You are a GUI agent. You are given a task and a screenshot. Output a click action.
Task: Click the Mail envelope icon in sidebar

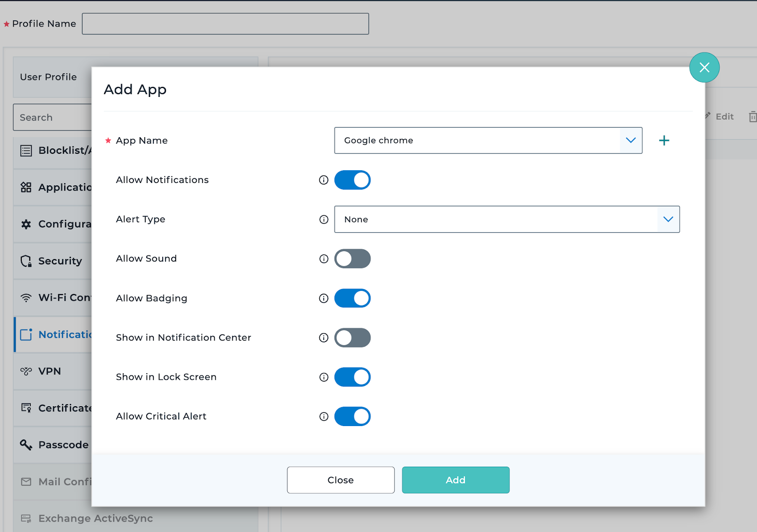pos(26,482)
